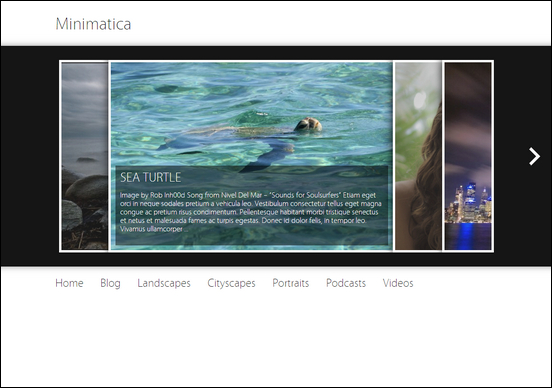Go to the Home menu item
Screen dimensions: 552x388
point(69,283)
